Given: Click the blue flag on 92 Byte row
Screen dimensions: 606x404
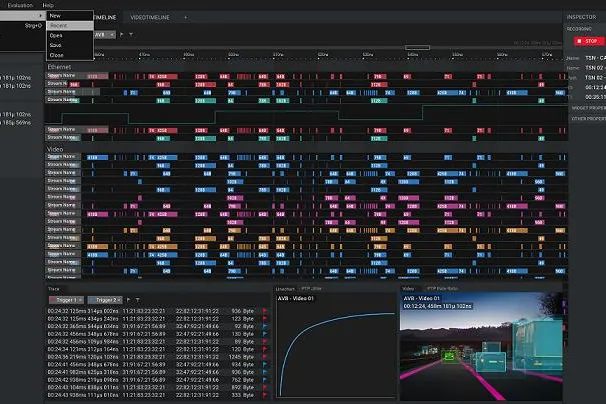Looking at the screenshot, I should pos(265,326).
